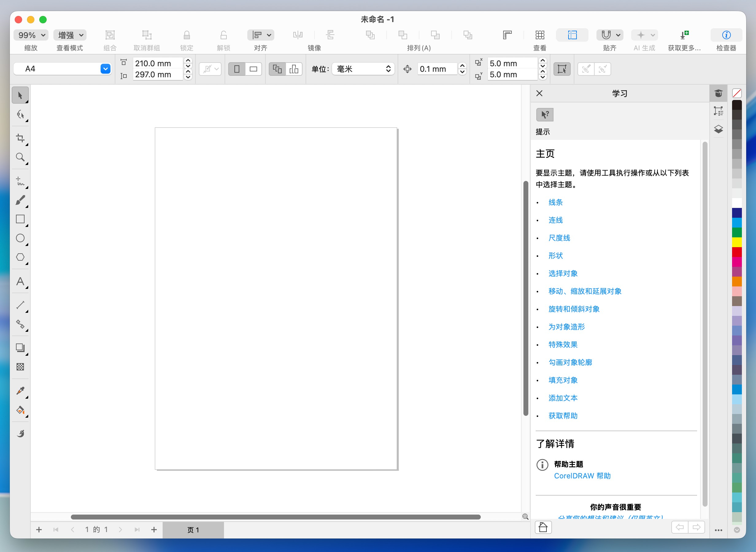Screen dimensions: 756x552
Task: Open the 填充对象 help topic link
Action: click(563, 380)
